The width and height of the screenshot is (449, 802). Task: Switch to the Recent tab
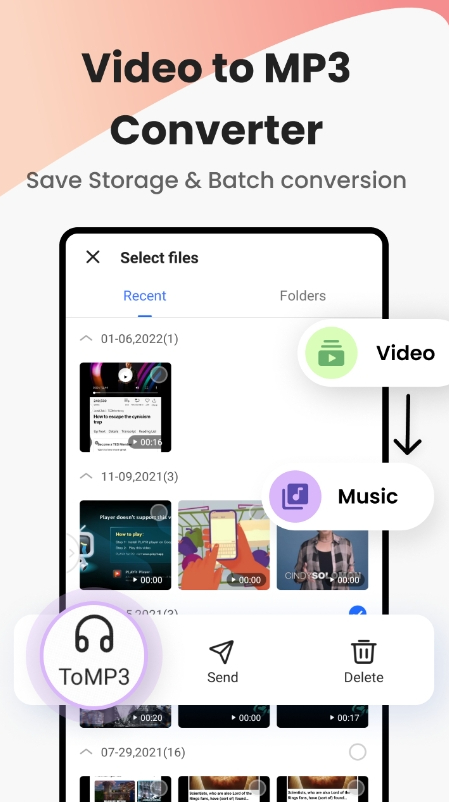click(145, 296)
